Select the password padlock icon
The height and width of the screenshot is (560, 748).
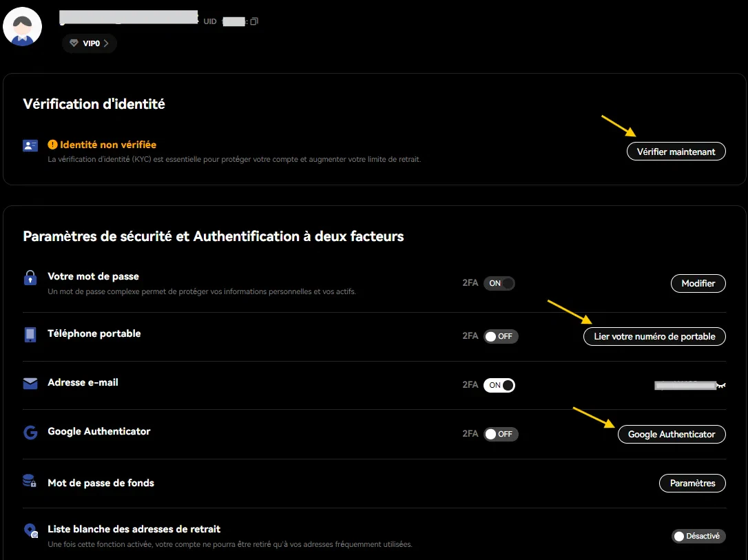30,278
